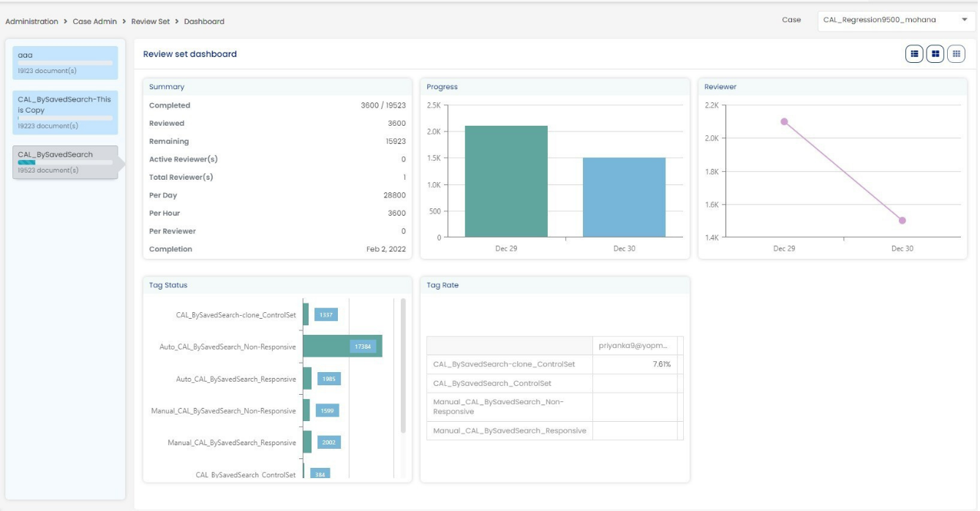Click the Dec 30 reviewer data point

902,220
